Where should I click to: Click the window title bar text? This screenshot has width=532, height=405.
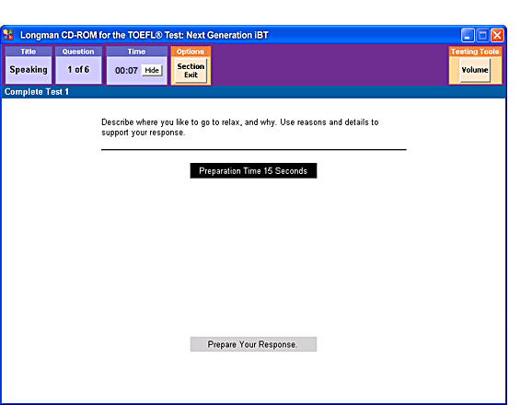(145, 35)
